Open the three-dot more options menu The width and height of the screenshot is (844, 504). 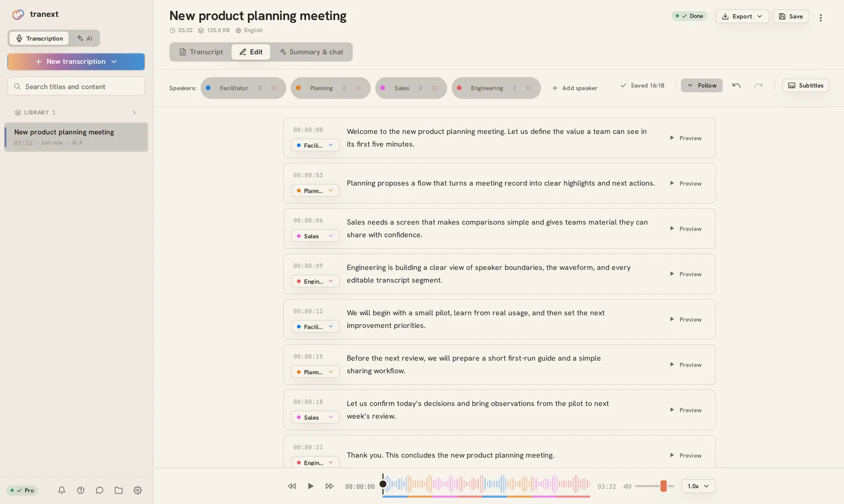(x=821, y=17)
